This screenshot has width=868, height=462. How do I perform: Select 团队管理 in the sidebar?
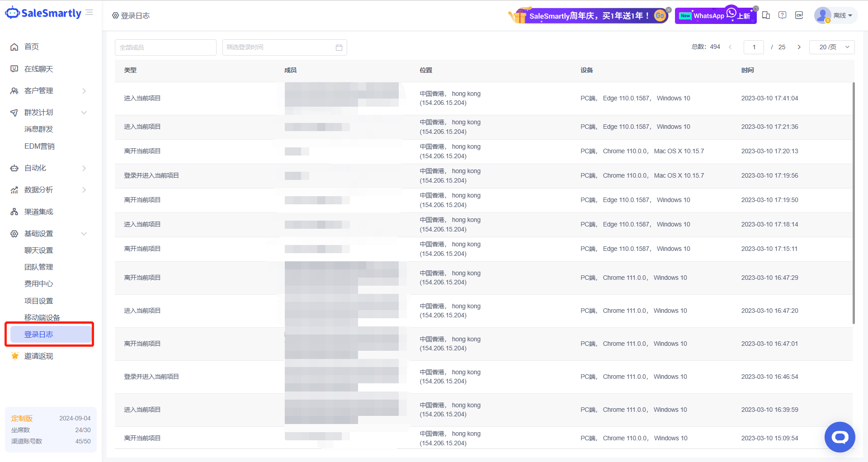click(39, 267)
